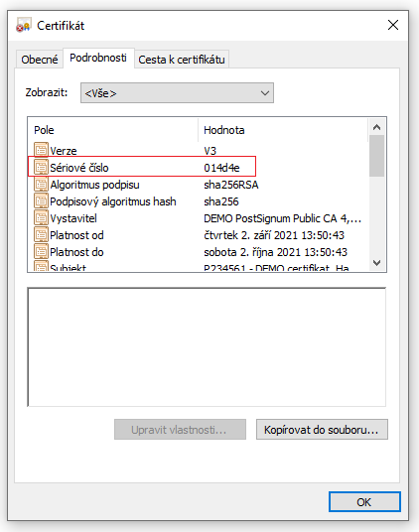
Task: Click the scrollbar up arrow in field list
Action: coord(376,127)
